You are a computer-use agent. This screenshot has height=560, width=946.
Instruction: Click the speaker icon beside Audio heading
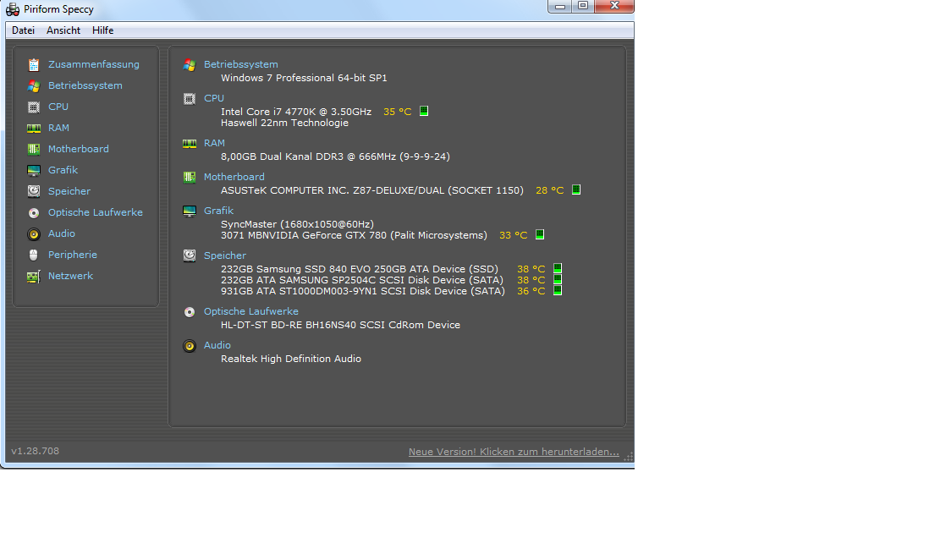[x=190, y=346]
